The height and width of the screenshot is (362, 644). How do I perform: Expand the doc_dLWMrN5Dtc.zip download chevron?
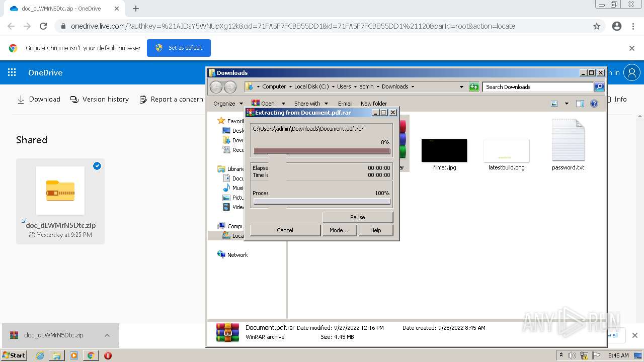click(107, 335)
